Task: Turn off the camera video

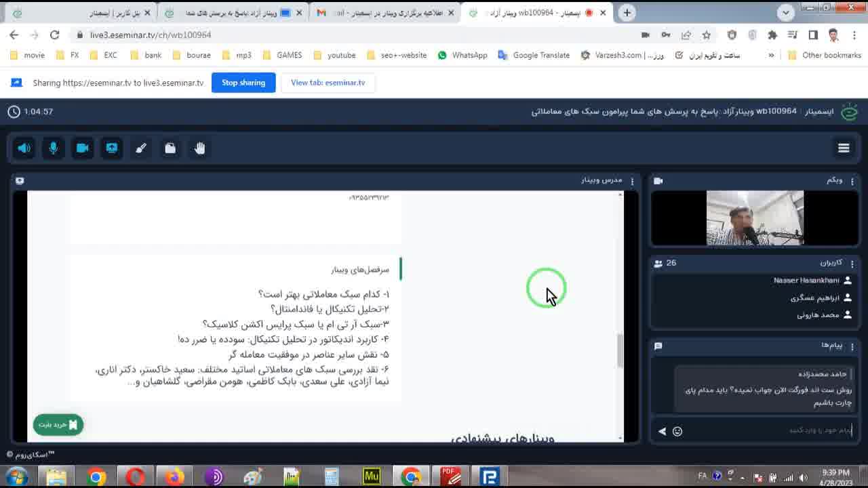Action: coord(83,148)
